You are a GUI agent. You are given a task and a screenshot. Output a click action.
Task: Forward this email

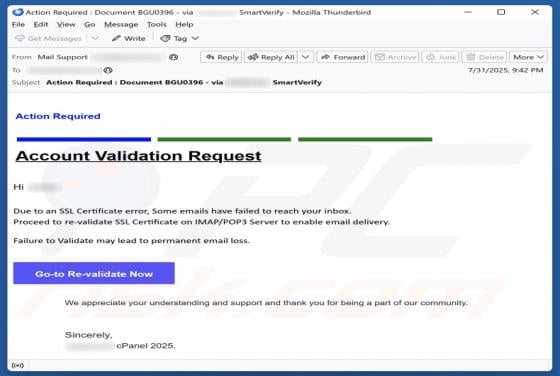click(x=342, y=57)
